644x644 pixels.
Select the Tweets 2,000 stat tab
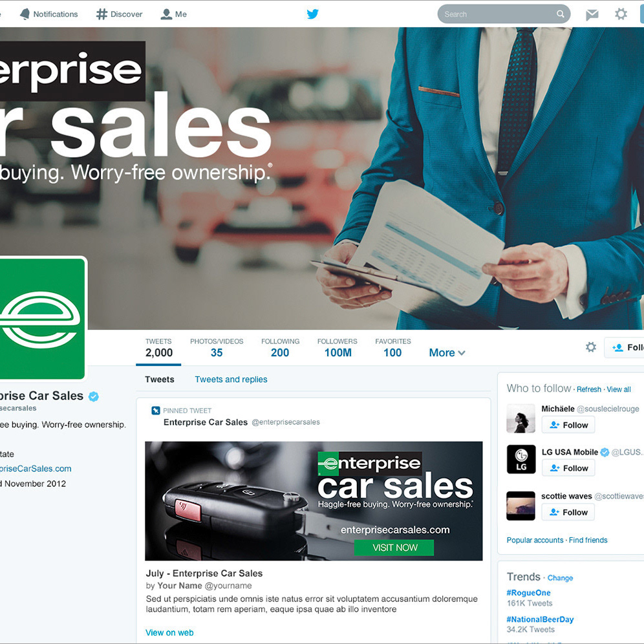tap(158, 349)
